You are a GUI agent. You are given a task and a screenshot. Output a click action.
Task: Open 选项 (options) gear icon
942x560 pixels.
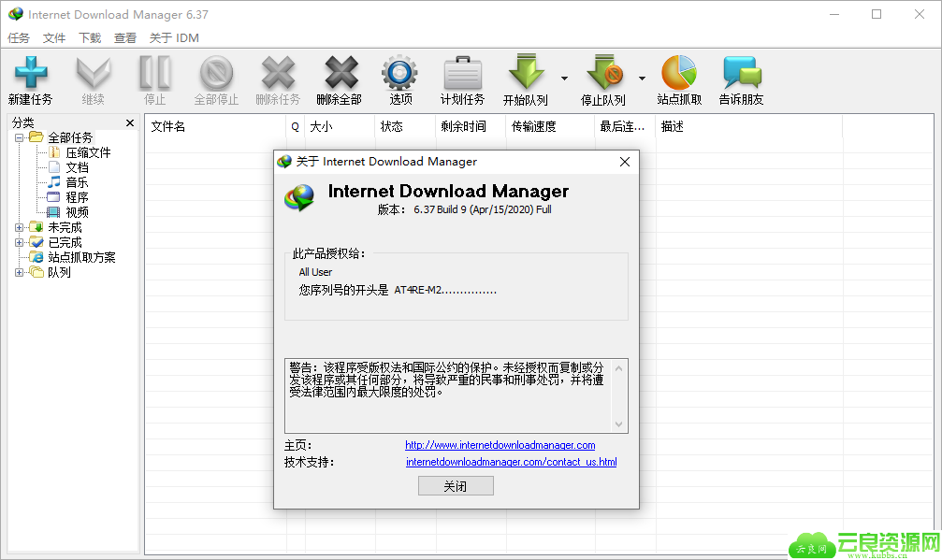click(399, 73)
